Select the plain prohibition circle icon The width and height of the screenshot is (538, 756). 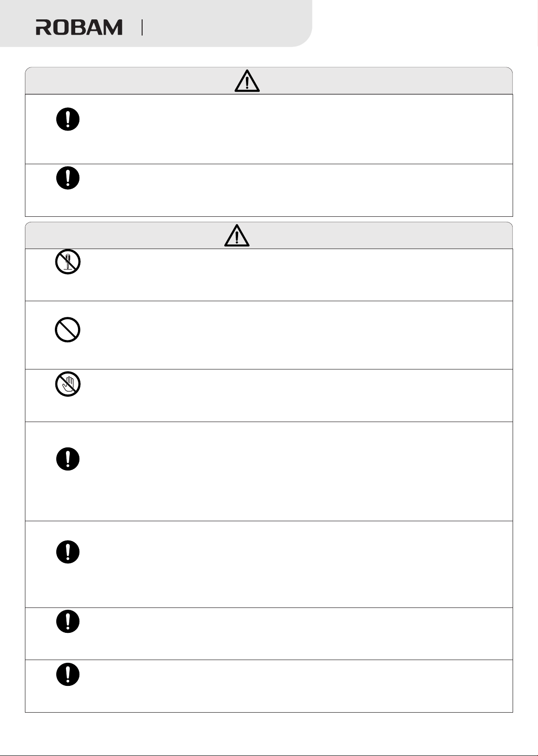68,330
